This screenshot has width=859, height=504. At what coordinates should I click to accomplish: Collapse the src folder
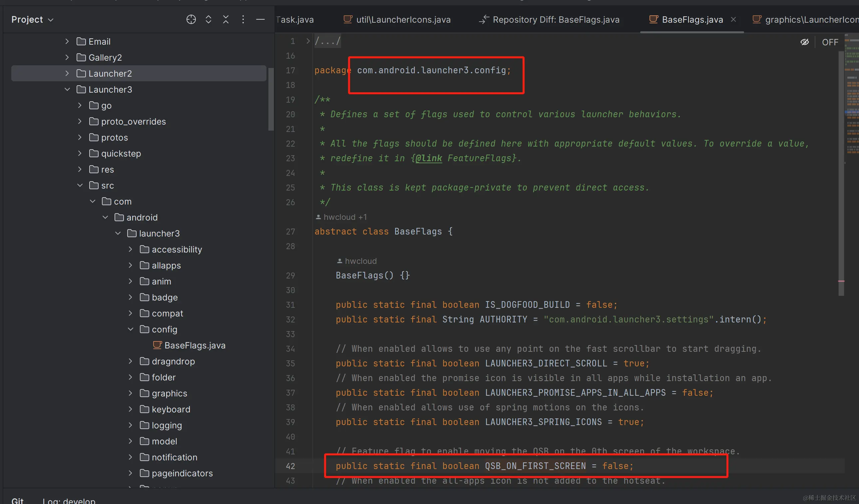coord(80,185)
